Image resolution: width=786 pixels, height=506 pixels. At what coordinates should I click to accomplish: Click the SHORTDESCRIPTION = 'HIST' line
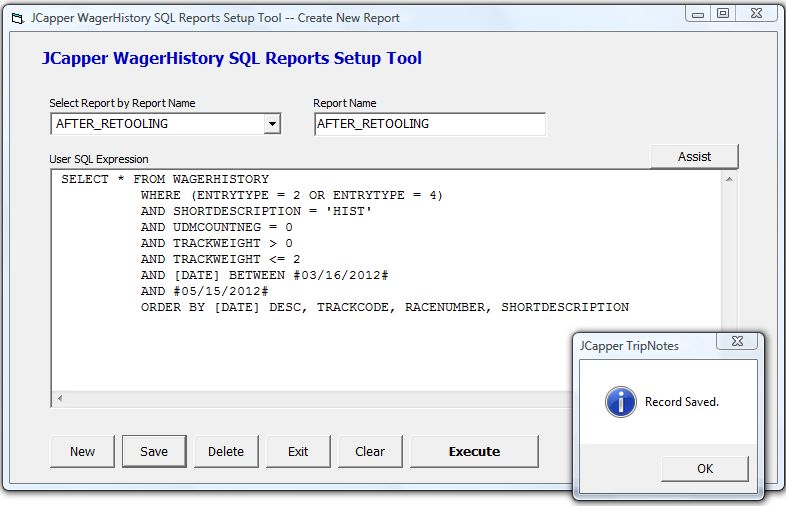click(x=256, y=211)
